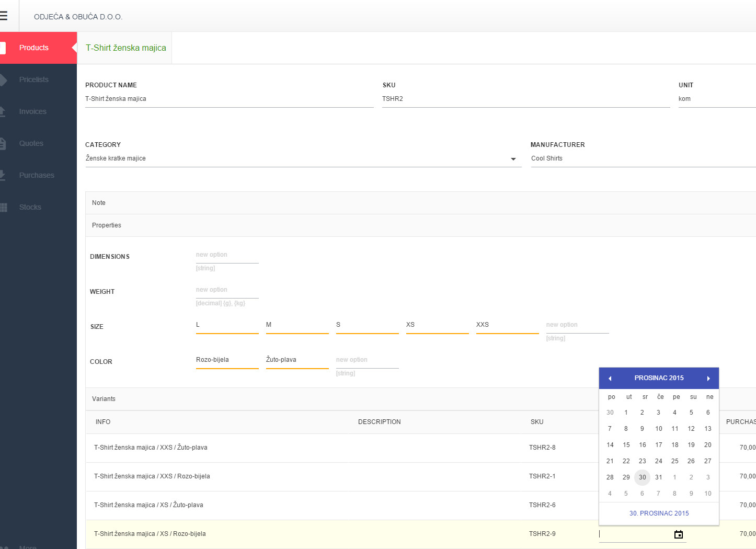Select color option Rozo-bijela
This screenshot has width=756, height=549.
click(227, 360)
